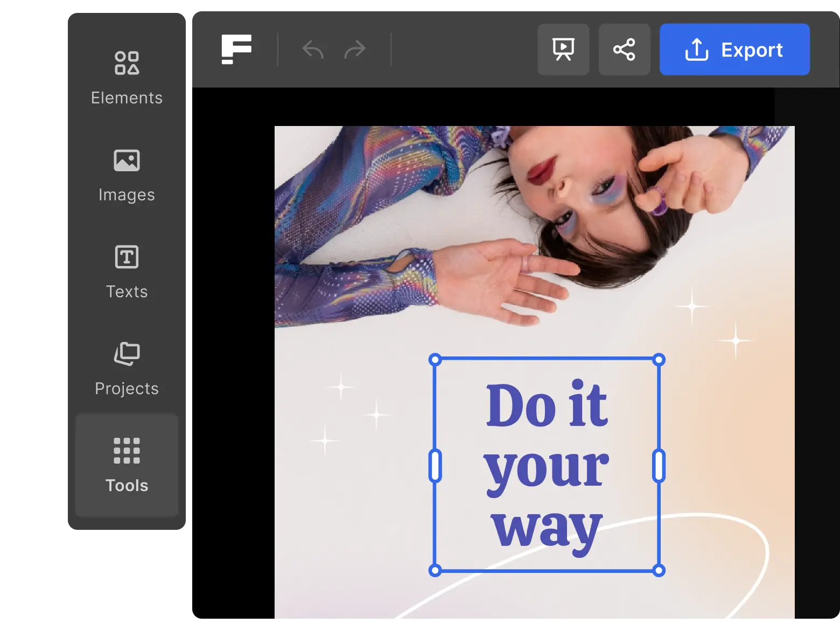Click the Export button
This screenshot has height=630, width=840.
coord(734,50)
